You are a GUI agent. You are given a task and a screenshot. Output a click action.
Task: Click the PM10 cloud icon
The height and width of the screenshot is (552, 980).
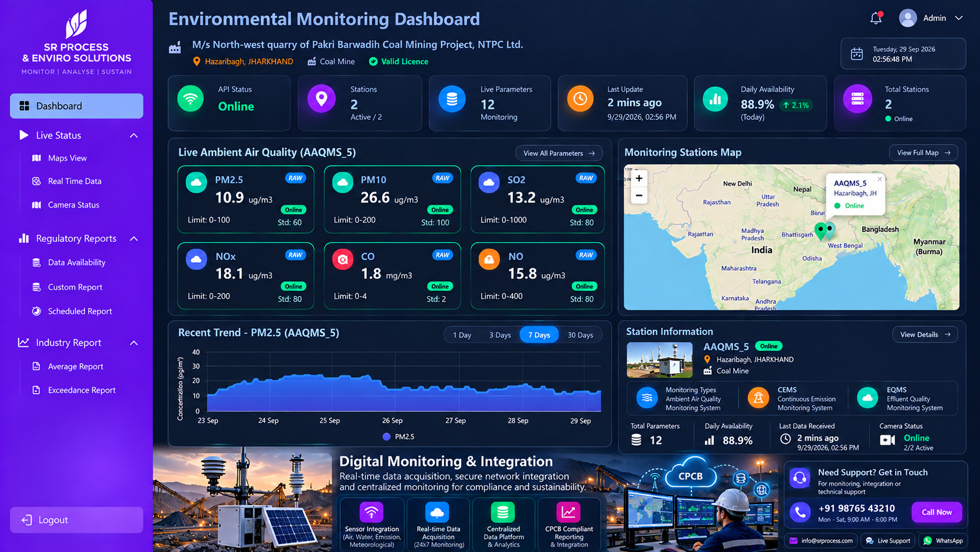click(342, 182)
